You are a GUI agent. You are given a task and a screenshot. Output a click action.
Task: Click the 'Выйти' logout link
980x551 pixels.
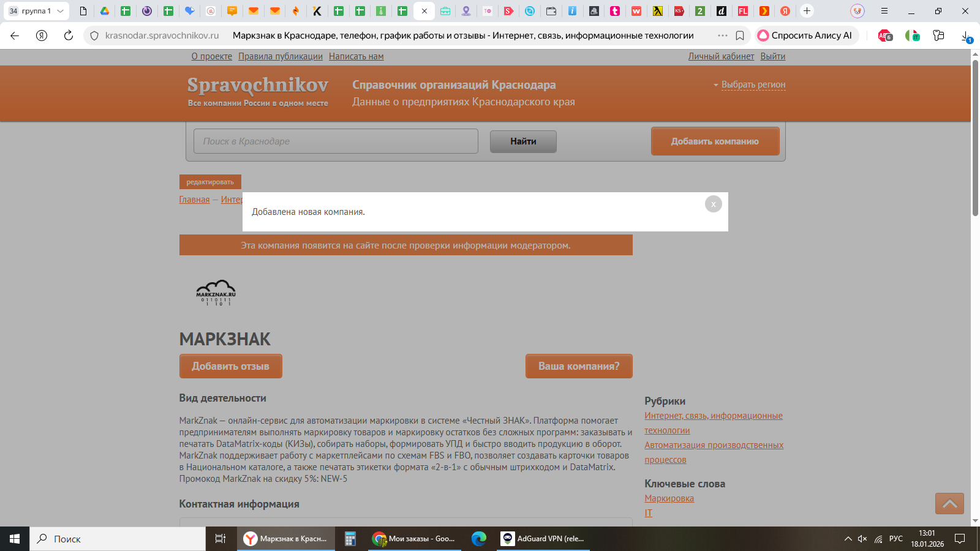[x=773, y=56]
